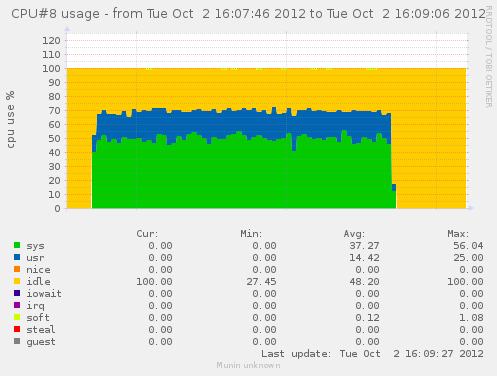The width and height of the screenshot is (497, 376).
Task: Click the Last update timestamp text
Action: click(x=372, y=354)
